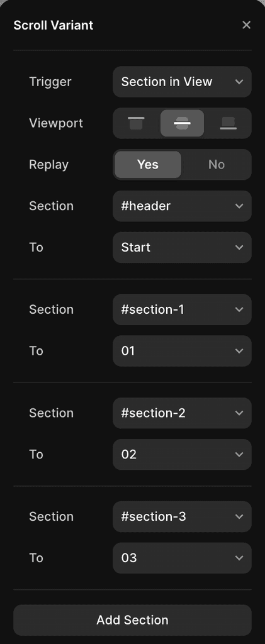Click the chevron on the Trigger dropdown
Viewport: 265px width, 644px height.
pyautogui.click(x=239, y=82)
